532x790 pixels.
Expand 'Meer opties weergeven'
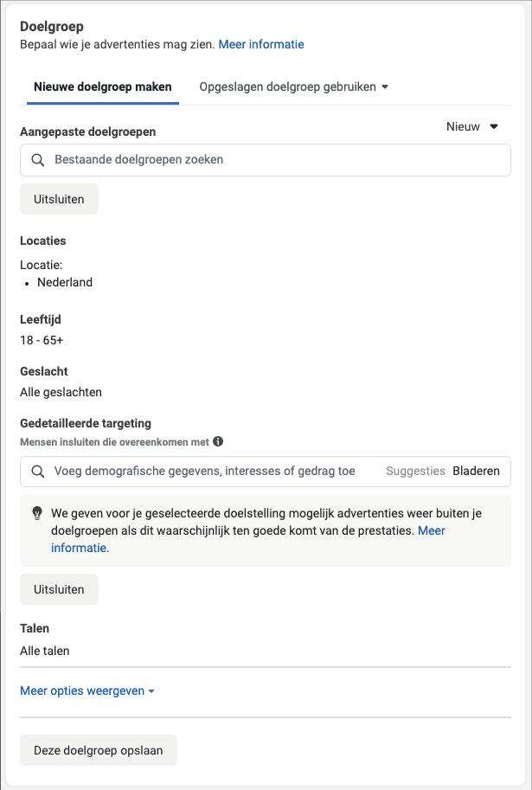pos(81,690)
